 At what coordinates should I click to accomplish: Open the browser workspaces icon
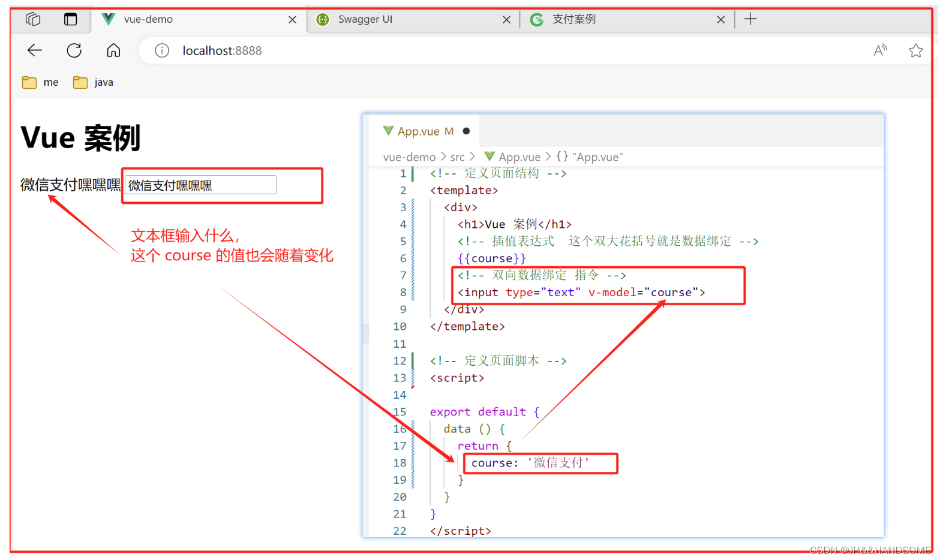pos(33,19)
